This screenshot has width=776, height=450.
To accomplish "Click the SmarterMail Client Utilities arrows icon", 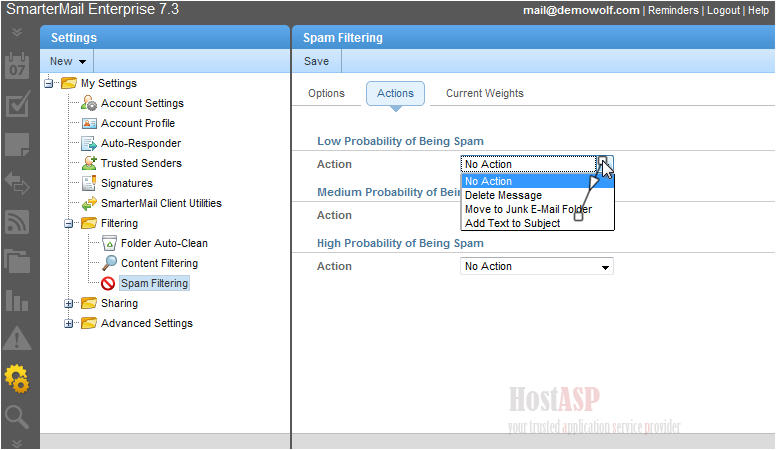I will [x=89, y=203].
